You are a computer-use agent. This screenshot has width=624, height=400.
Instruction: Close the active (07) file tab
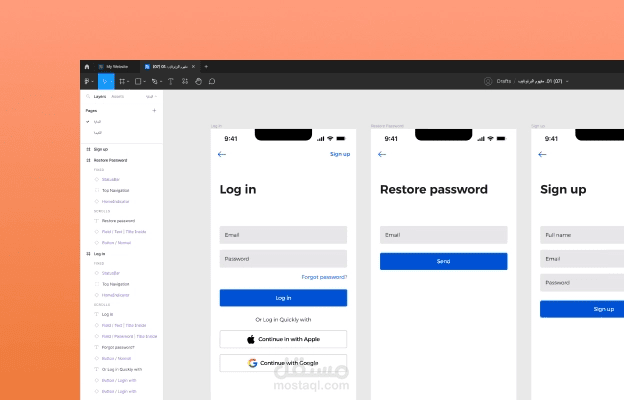pos(193,66)
